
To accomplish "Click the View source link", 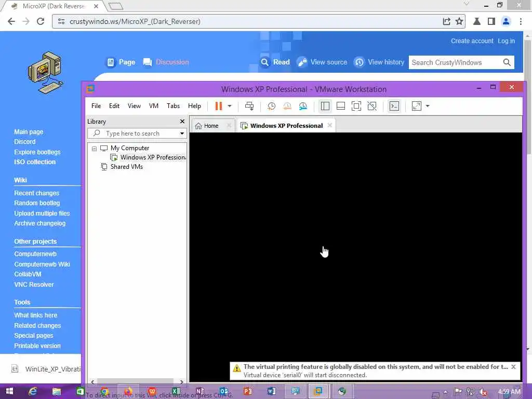I will 322,62.
